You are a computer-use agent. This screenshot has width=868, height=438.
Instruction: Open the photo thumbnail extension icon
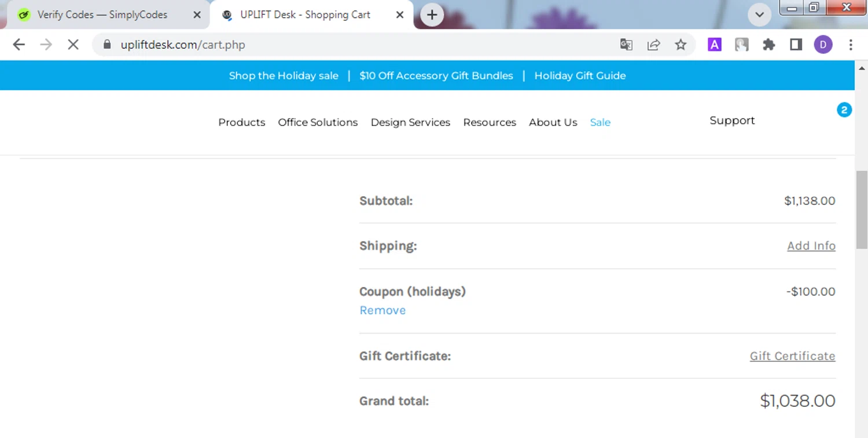(x=742, y=45)
